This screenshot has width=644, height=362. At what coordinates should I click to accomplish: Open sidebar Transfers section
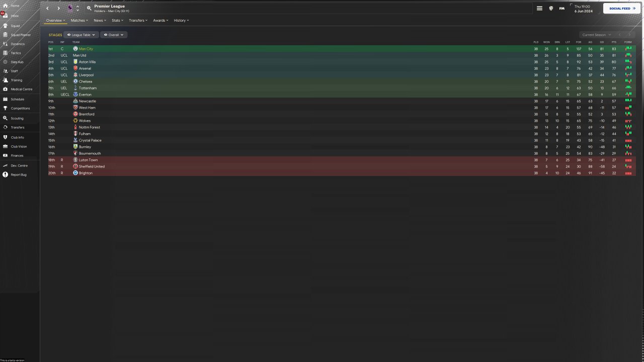pyautogui.click(x=17, y=127)
